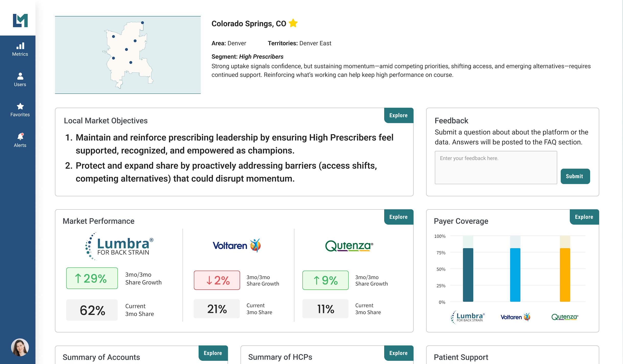623x364 pixels.
Task: Click the Voltaren logo in Market Performance
Action: [237, 245]
